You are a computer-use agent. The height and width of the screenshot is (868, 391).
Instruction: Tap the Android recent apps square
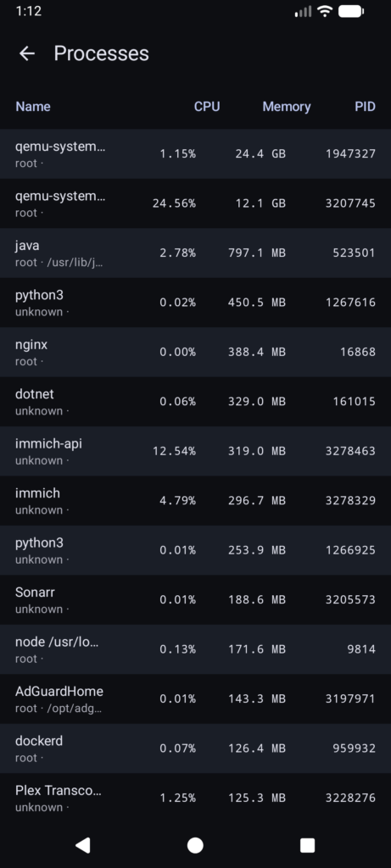coord(307,845)
